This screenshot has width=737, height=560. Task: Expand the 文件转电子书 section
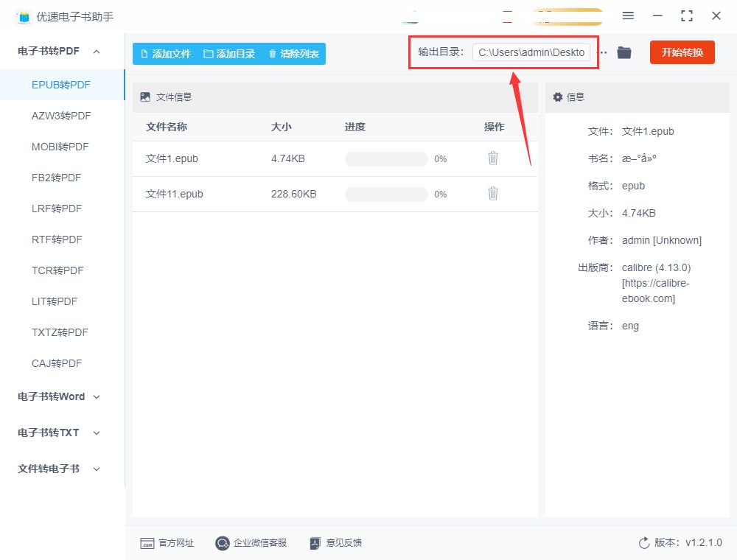97,469
